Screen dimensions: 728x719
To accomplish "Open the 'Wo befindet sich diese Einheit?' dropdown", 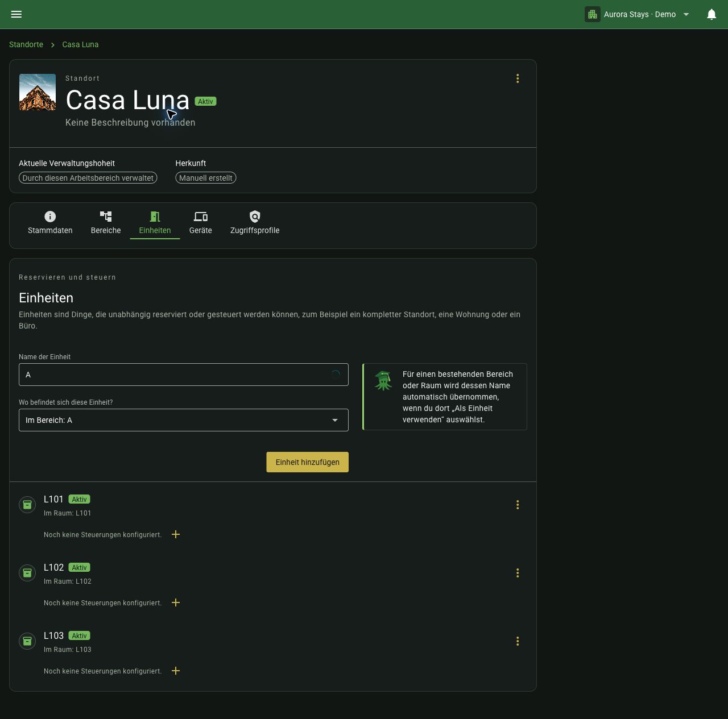I will 184,420.
